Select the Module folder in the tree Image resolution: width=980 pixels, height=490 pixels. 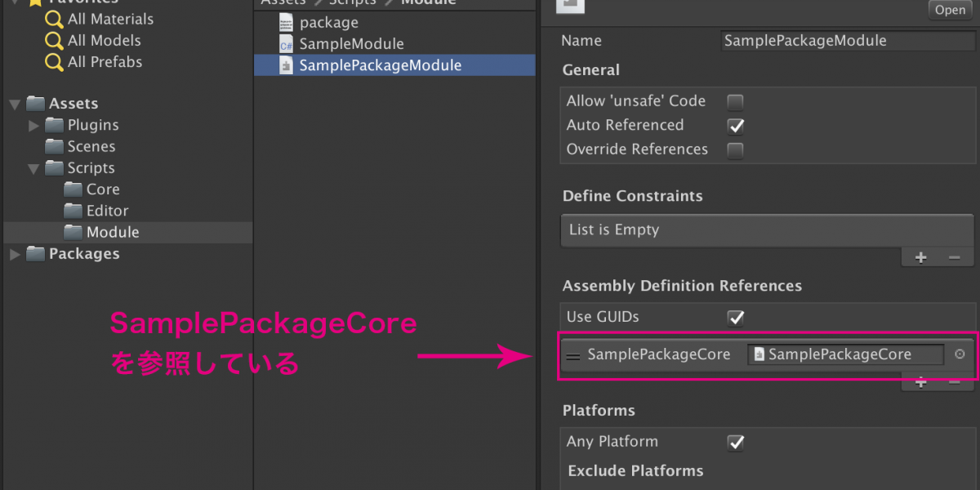coord(112,232)
